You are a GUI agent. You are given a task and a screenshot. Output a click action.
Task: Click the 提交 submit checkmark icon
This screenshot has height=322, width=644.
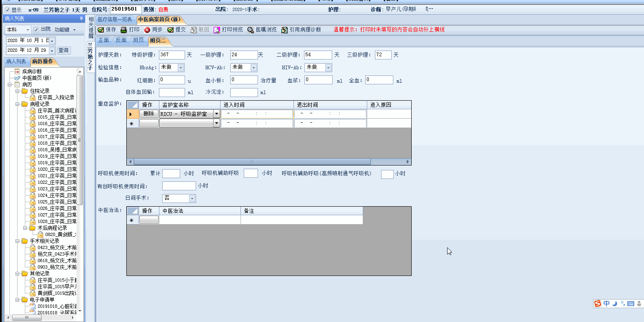[x=170, y=30]
